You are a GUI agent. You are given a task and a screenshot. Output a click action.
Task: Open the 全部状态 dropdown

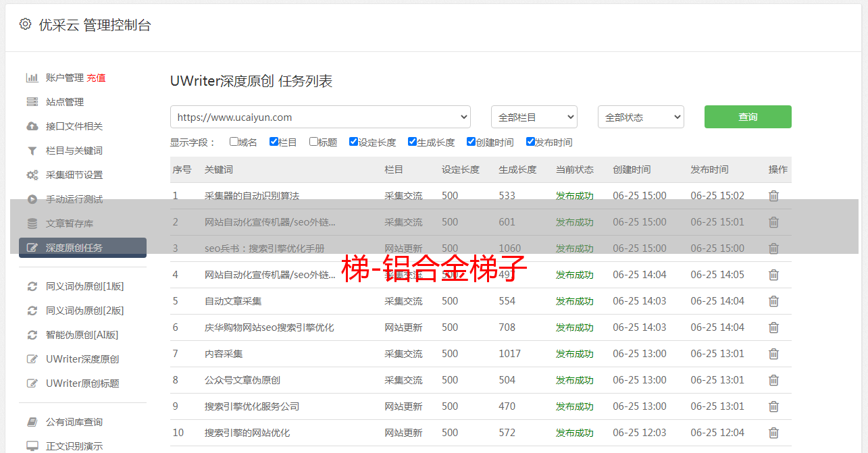coord(641,117)
